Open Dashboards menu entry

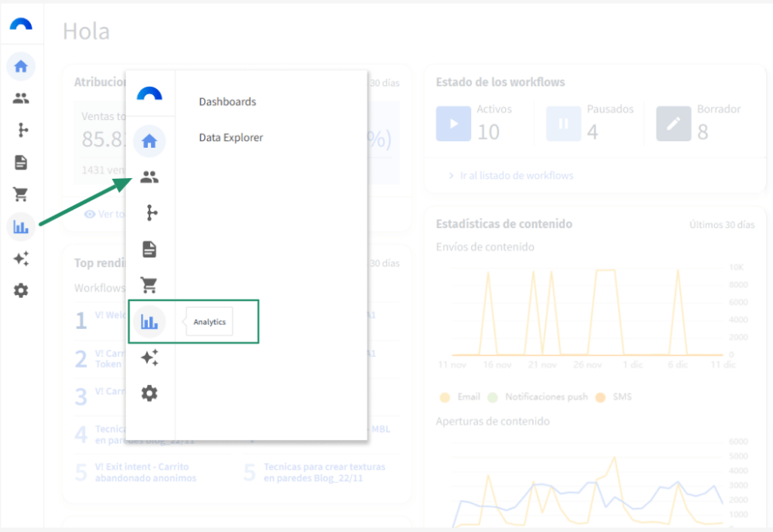(x=228, y=101)
